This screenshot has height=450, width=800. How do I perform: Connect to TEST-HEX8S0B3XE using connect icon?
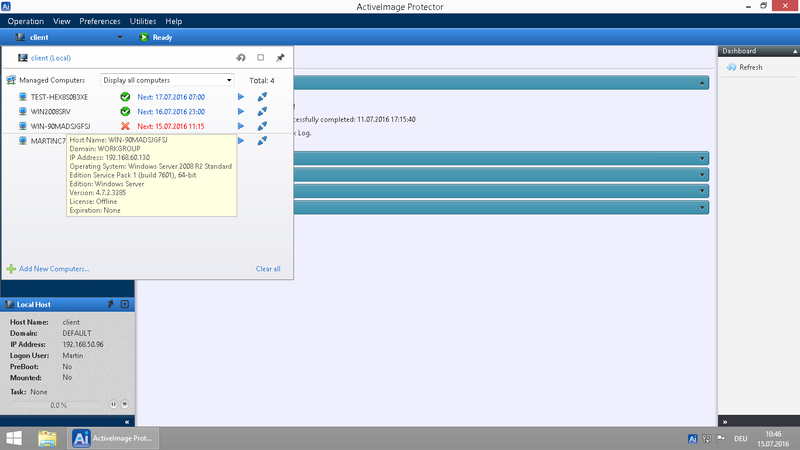coord(262,96)
